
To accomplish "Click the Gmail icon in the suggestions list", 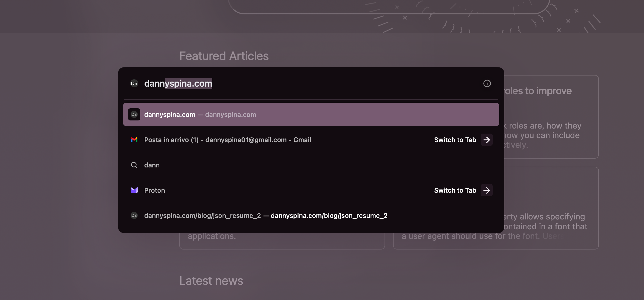I will click(x=134, y=140).
